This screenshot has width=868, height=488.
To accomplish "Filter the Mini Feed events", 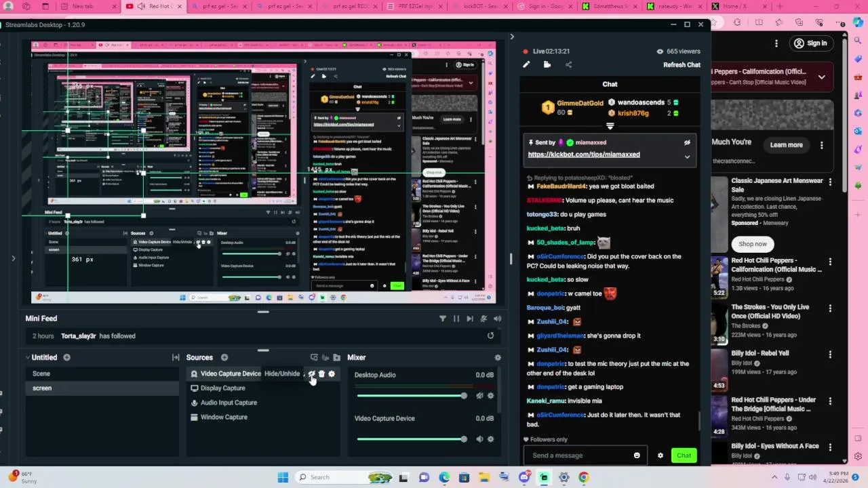I will coord(442,319).
